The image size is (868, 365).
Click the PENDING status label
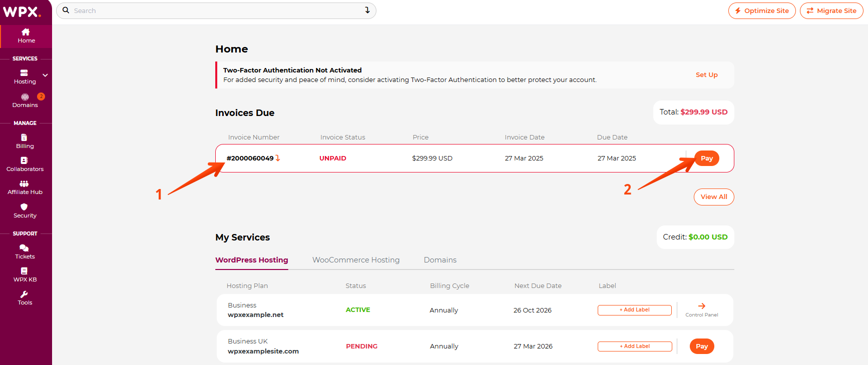click(361, 346)
